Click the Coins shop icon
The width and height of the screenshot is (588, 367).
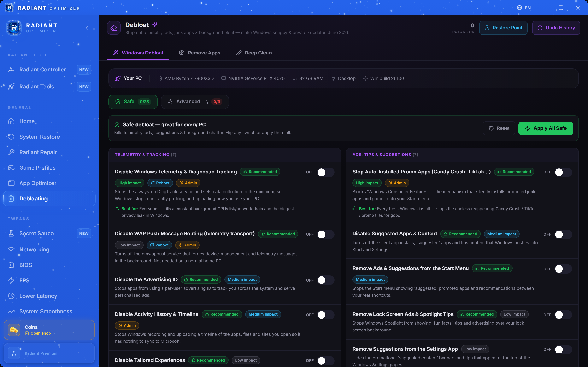click(x=14, y=330)
